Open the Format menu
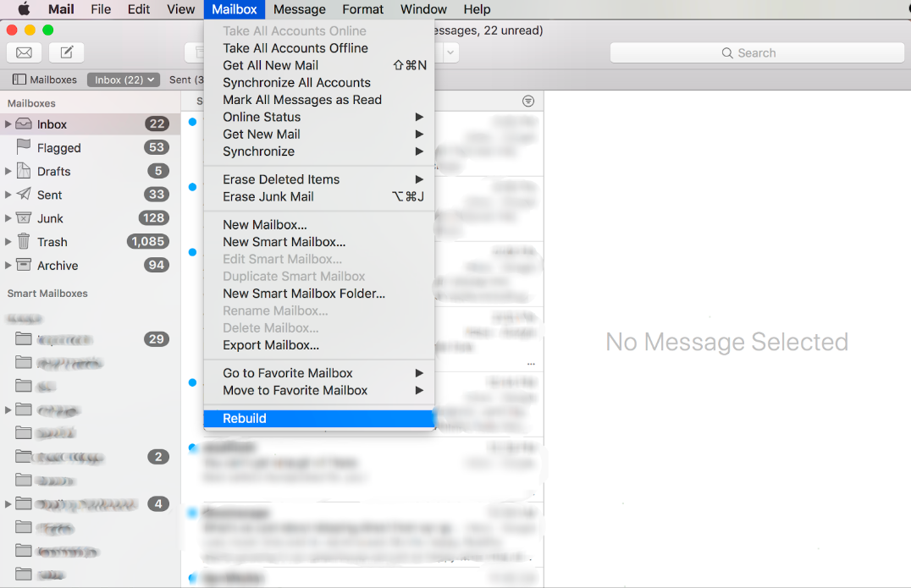 click(x=362, y=9)
